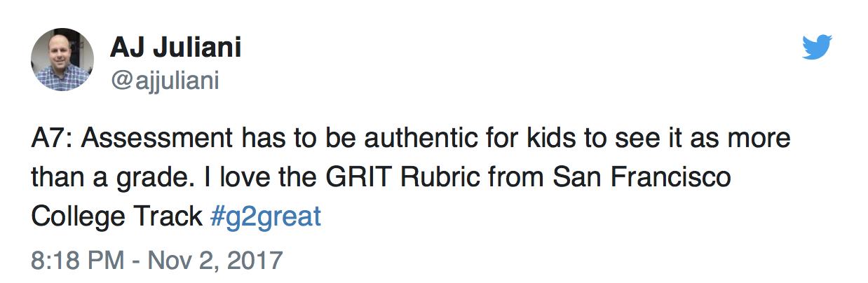The height and width of the screenshot is (283, 868).
Task: Follow the #g2great hashtag link
Action: coord(265,217)
